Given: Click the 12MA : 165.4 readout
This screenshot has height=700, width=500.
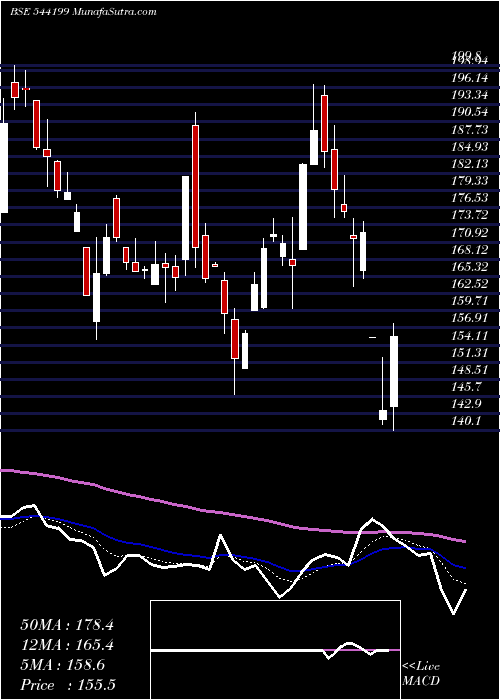Looking at the screenshot, I should pos(67,645).
